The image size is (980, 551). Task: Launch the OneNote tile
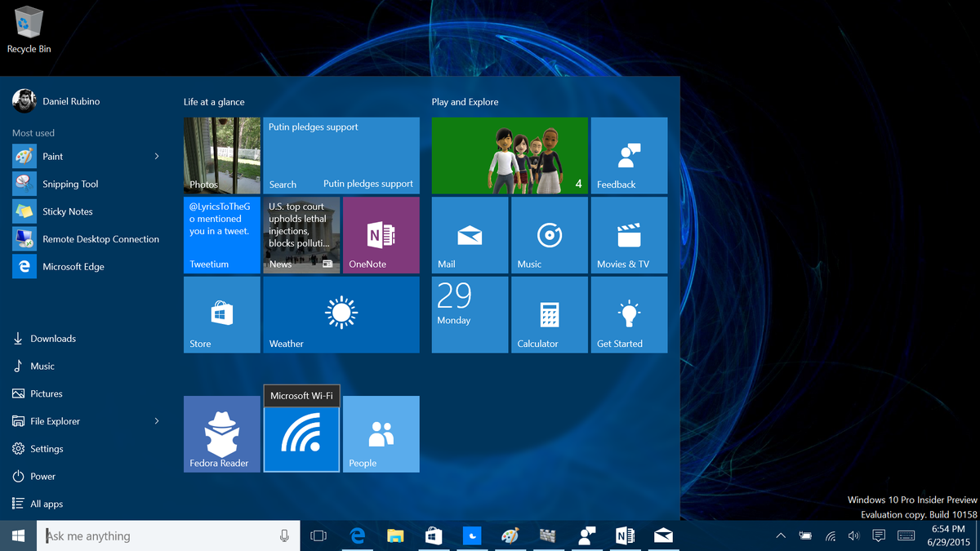pos(381,235)
